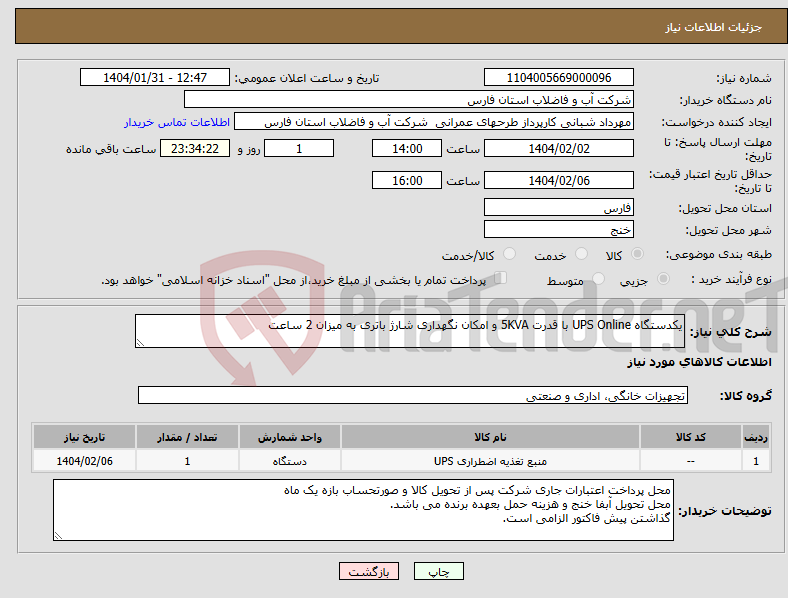This screenshot has height=598, width=788.
Task: Click the توضیحات خریدار label
Action: tap(725, 511)
